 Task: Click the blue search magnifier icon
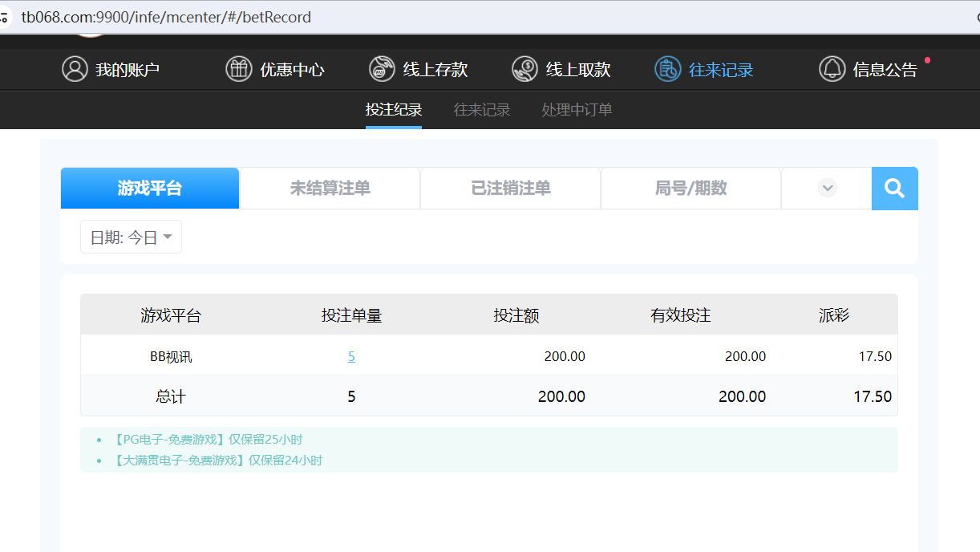click(x=894, y=188)
